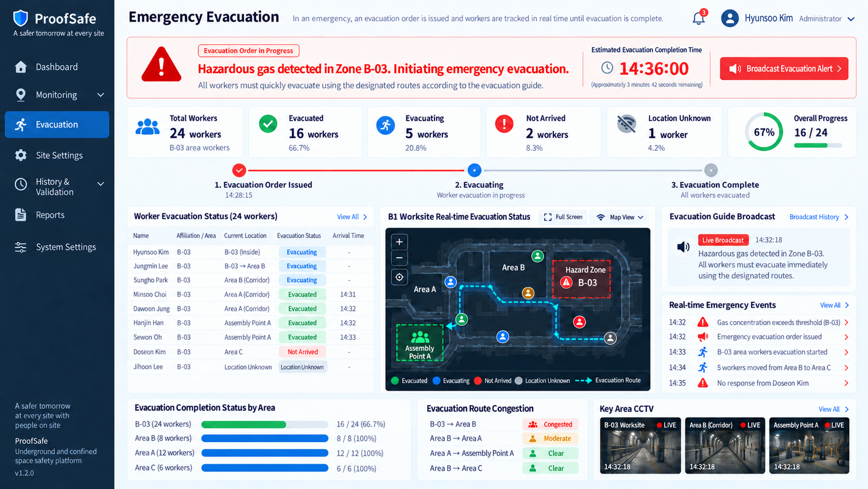Click the System Settings sliders icon
Image resolution: width=868 pixels, height=489 pixels.
click(21, 247)
